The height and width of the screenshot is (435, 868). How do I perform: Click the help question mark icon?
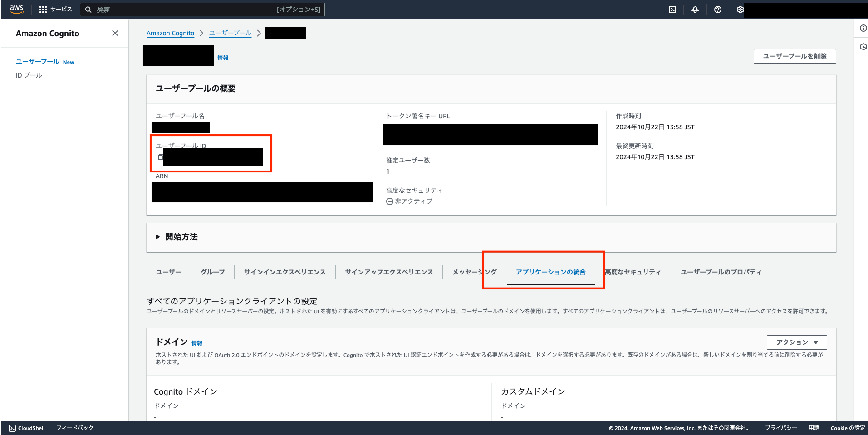point(718,9)
